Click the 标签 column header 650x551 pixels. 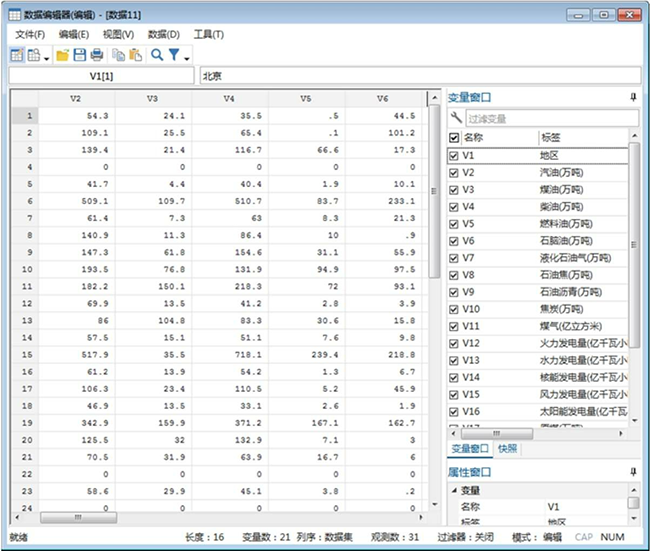coord(551,138)
